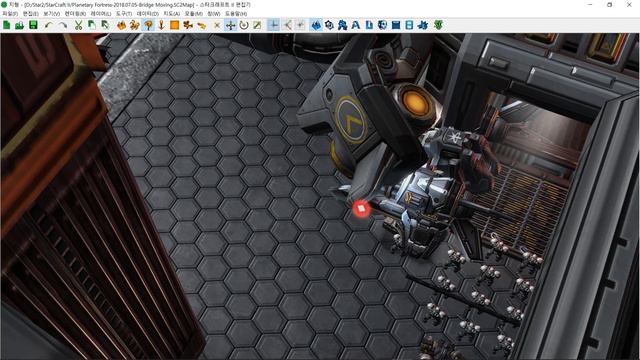
Task: Switch to the Paths layer icon
Action: [x=202, y=25]
